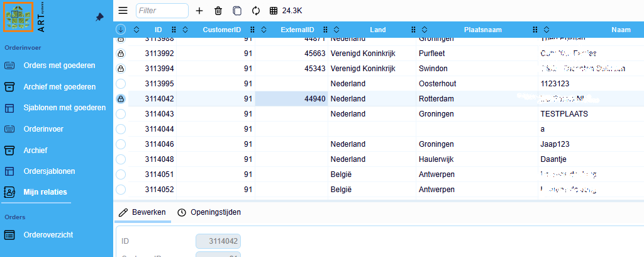Click the drag handle icon of ExternalID column

coord(325,30)
